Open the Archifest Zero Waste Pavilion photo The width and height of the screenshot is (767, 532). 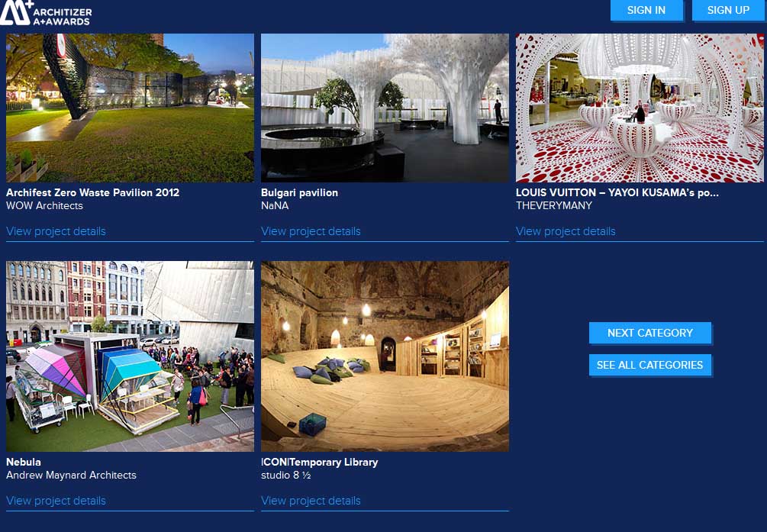[130, 108]
